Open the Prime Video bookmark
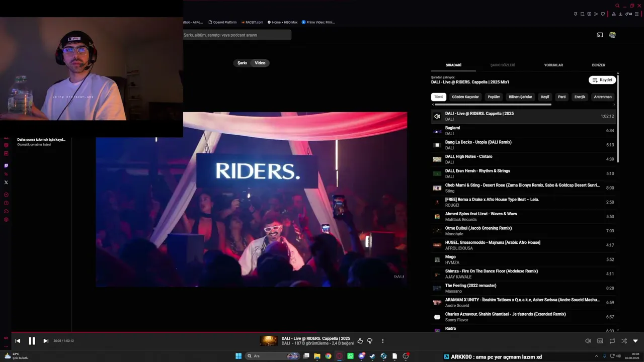This screenshot has height=362, width=644. (318, 22)
